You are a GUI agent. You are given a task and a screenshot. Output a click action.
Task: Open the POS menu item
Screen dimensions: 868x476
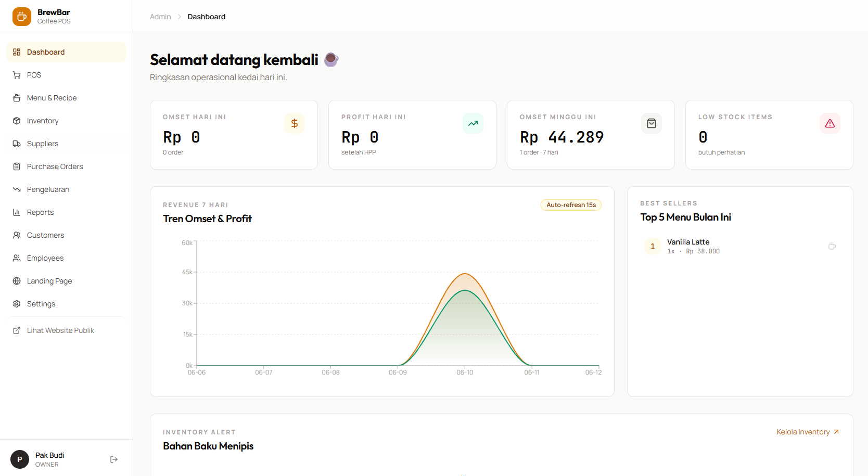[67, 75]
